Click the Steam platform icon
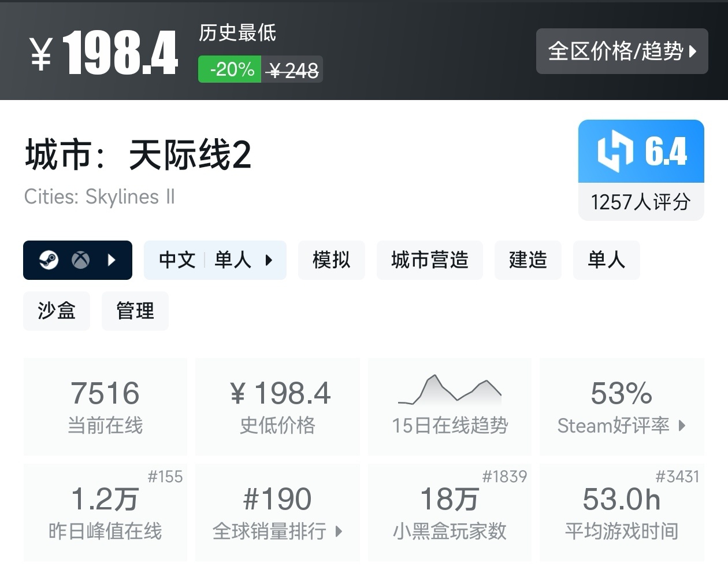 pos(49,260)
